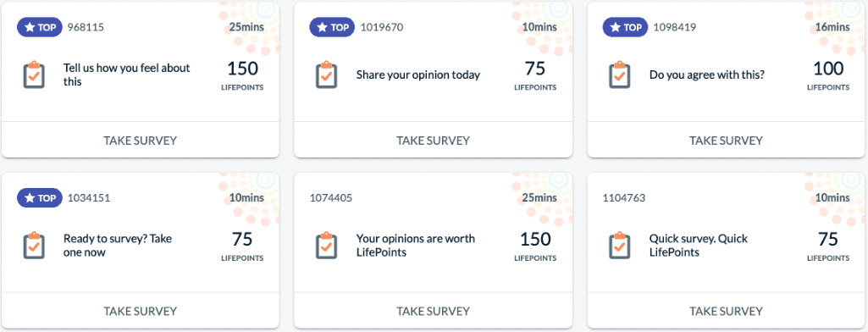
Task: Click the 100 LifePoints reward value
Action: tap(827, 69)
